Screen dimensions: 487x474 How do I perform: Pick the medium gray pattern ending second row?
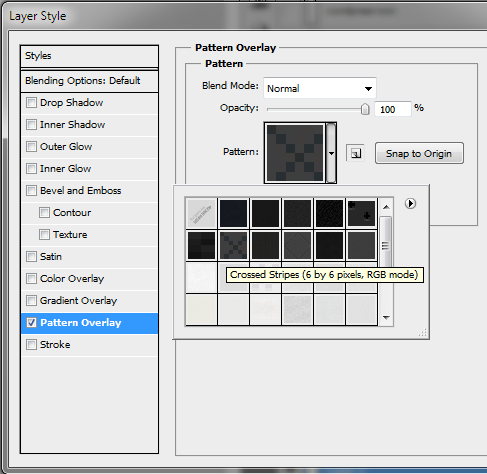362,246
